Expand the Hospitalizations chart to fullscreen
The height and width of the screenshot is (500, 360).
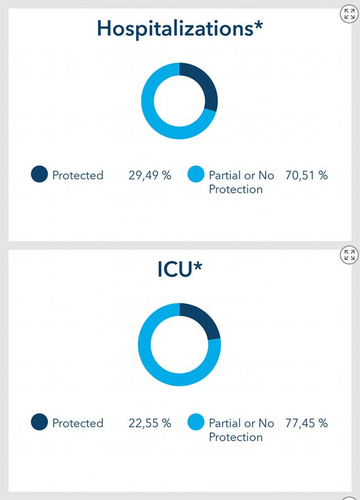click(349, 14)
